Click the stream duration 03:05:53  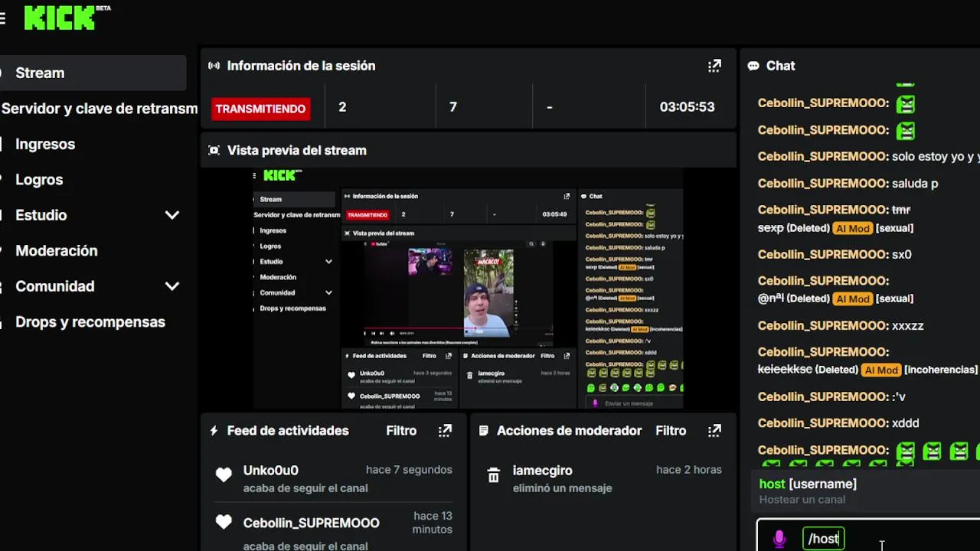pyautogui.click(x=688, y=107)
